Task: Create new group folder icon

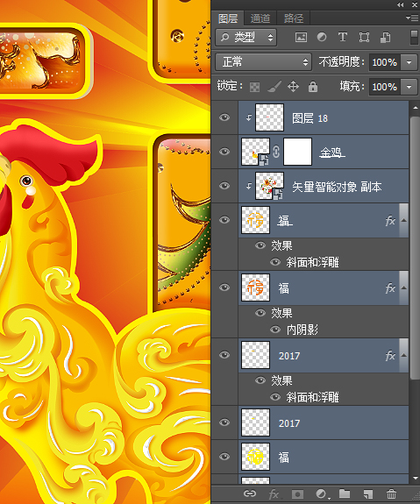Action: 345,493
